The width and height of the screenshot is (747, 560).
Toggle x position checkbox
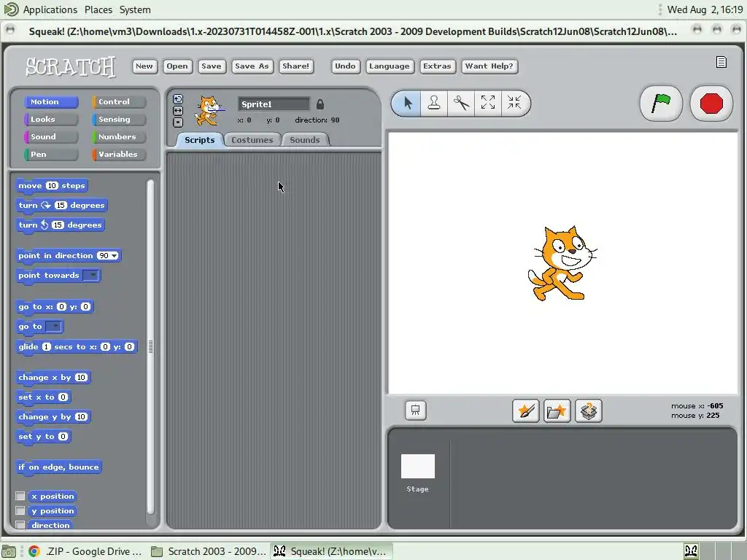tap(20, 496)
